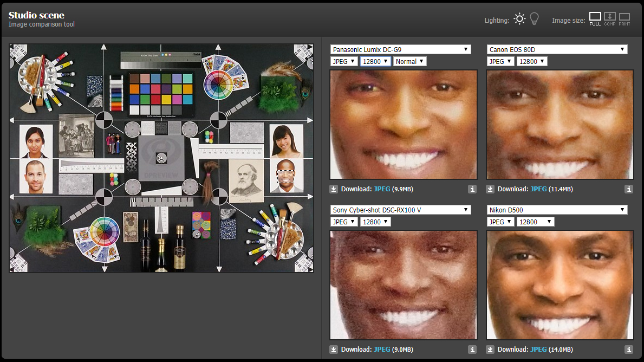This screenshot has height=362, width=644.
Task: Download Sony JPEG (9.0MB) link
Action: point(382,349)
